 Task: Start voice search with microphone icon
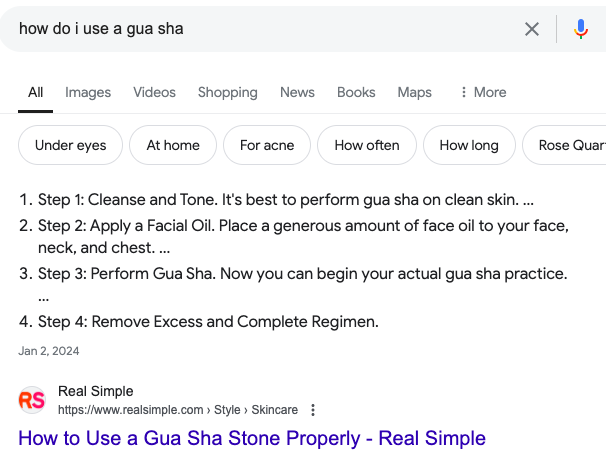581,29
